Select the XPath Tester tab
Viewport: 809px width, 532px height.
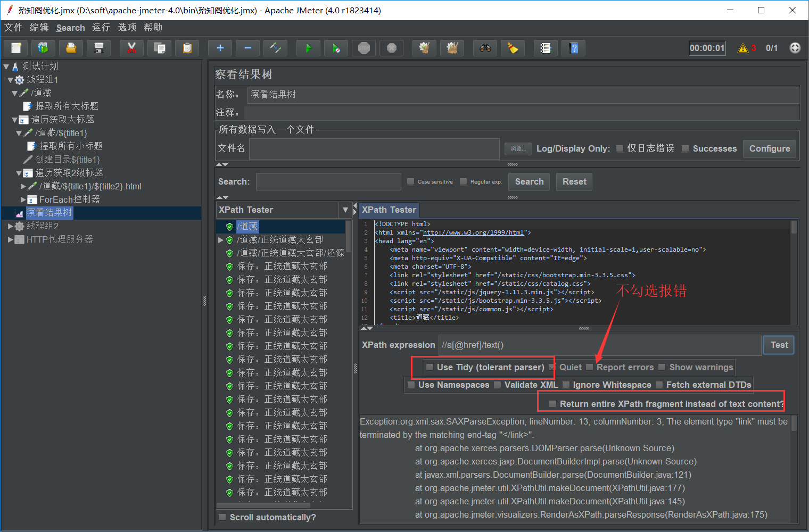point(389,210)
